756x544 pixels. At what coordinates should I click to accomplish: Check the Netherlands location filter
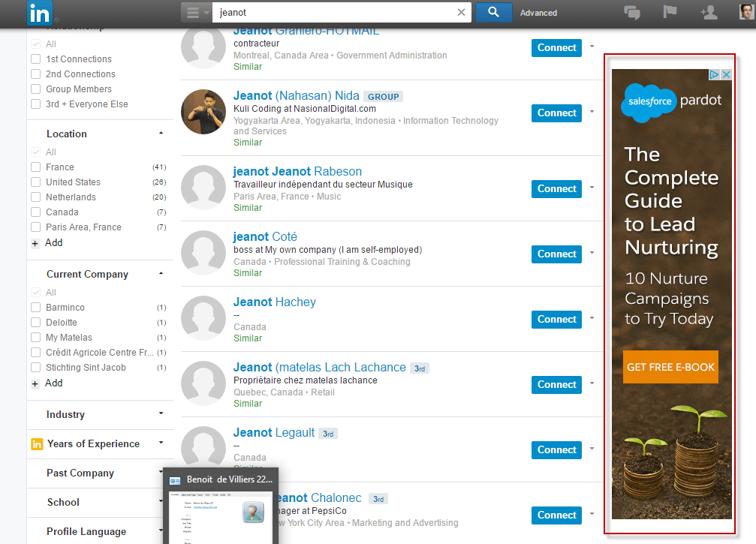[36, 197]
